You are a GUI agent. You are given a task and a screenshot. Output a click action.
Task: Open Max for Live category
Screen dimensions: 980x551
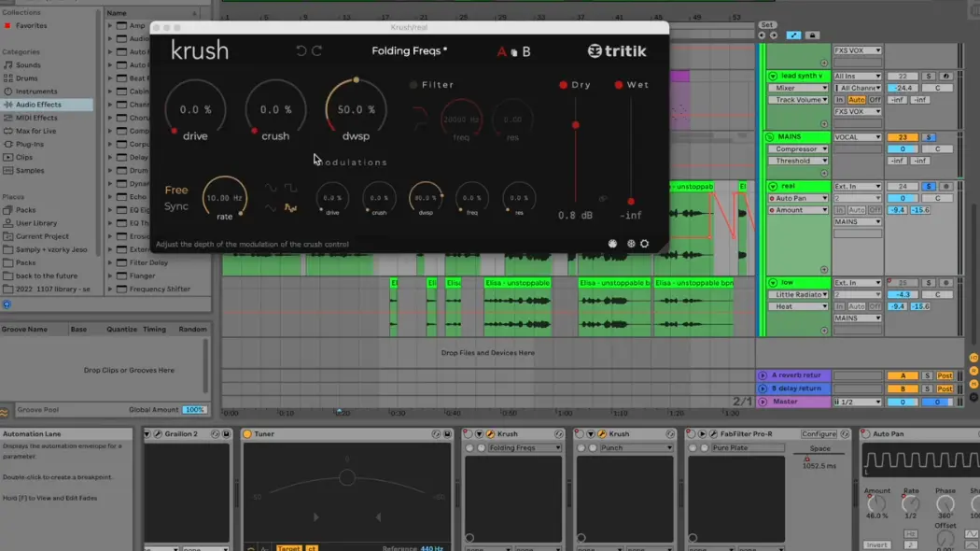click(x=35, y=131)
